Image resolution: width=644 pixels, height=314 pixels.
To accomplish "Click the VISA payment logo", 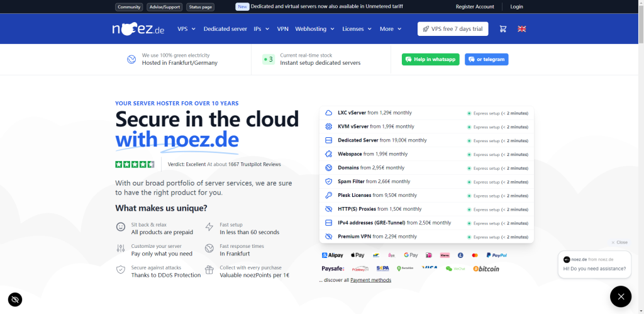I will (429, 268).
